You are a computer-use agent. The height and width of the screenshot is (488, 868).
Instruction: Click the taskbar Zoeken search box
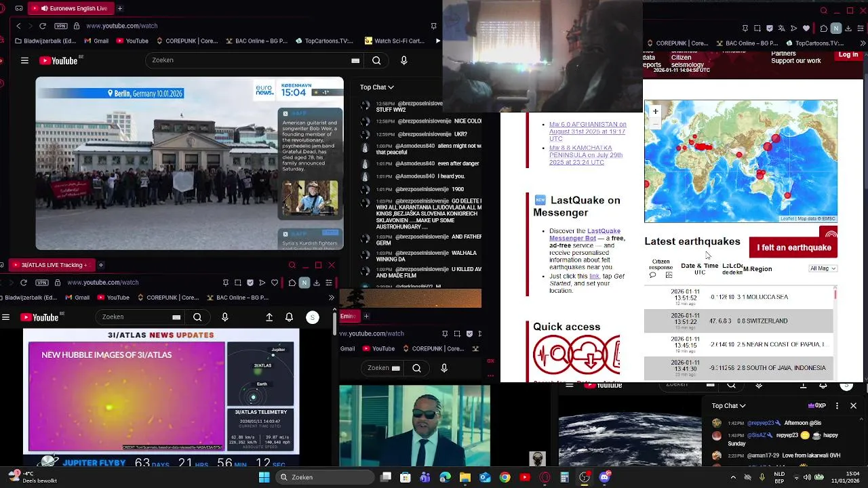325,477
